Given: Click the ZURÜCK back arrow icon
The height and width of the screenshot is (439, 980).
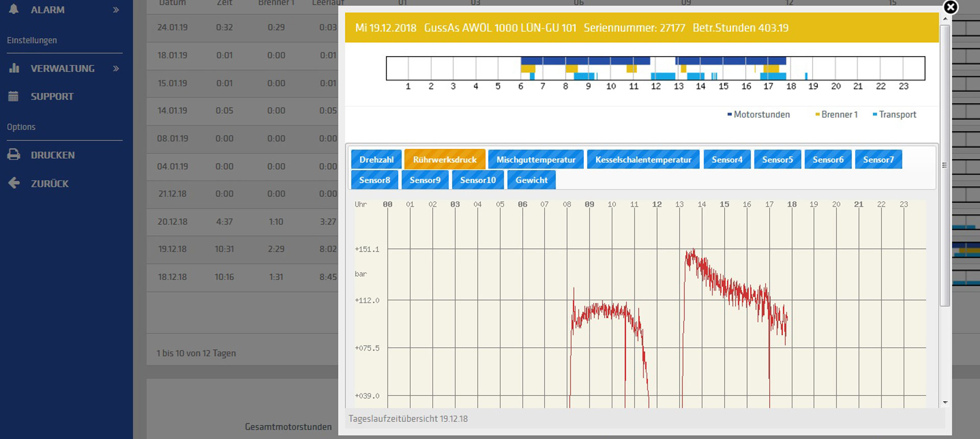Looking at the screenshot, I should point(14,183).
